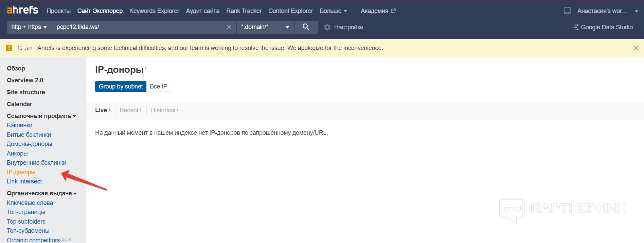This screenshot has height=243, width=644.
Task: Open Бэклинки report
Action: click(20, 125)
